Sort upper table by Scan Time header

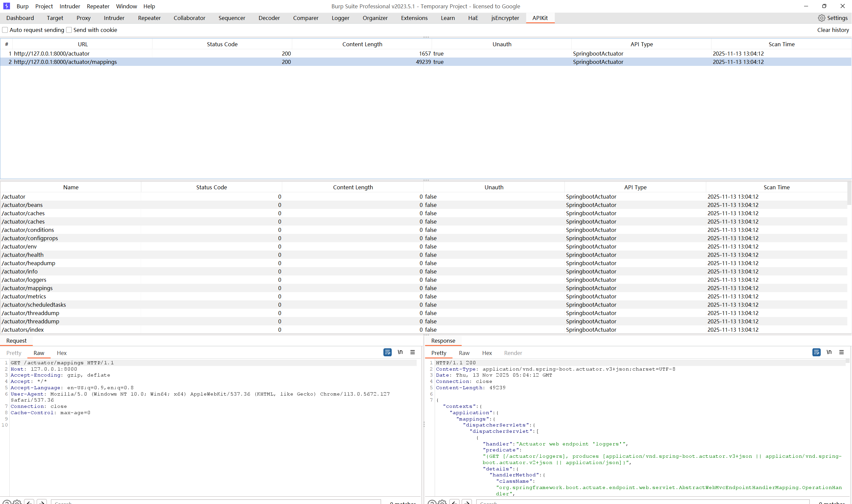781,44
